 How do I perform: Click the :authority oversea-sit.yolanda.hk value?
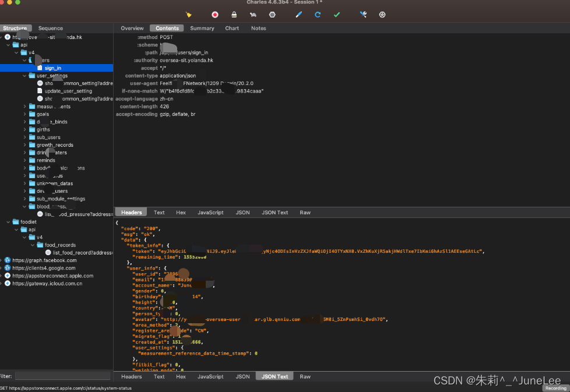tap(187, 61)
